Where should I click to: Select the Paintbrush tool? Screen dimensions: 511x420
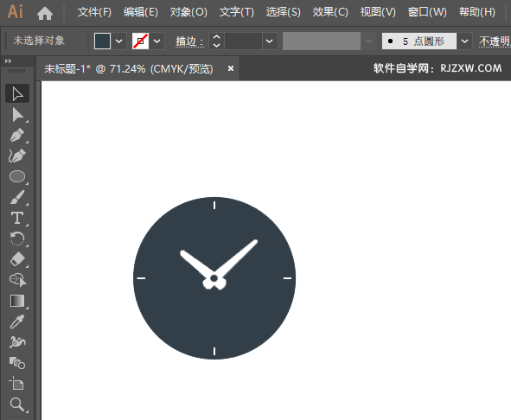[x=17, y=197]
